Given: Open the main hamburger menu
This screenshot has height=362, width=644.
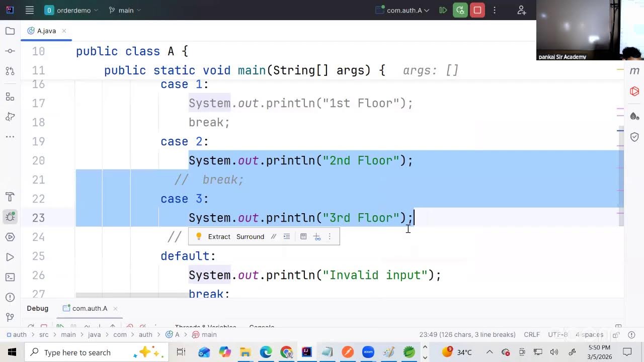Looking at the screenshot, I should click(29, 10).
